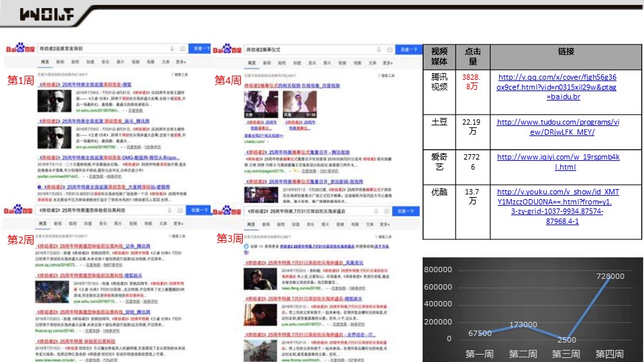The height and width of the screenshot is (362, 644).
Task: Click the 2500 data label on the chart
Action: click(567, 340)
